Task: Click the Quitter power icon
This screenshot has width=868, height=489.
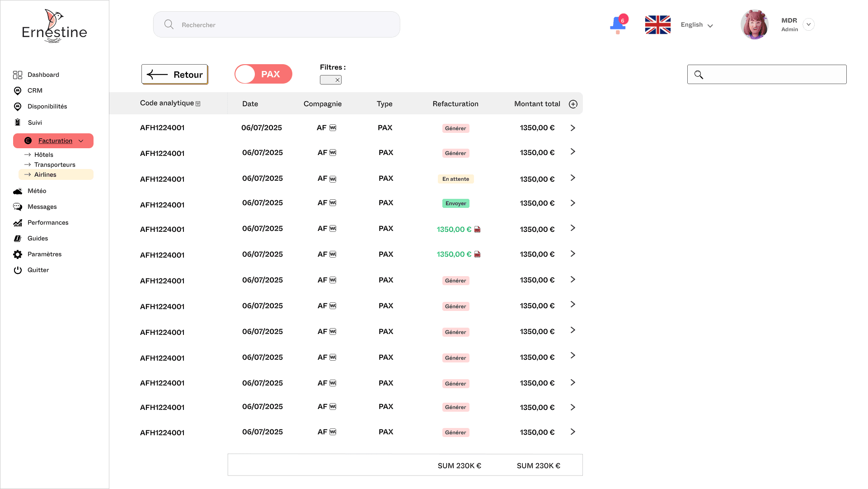Action: (x=18, y=270)
